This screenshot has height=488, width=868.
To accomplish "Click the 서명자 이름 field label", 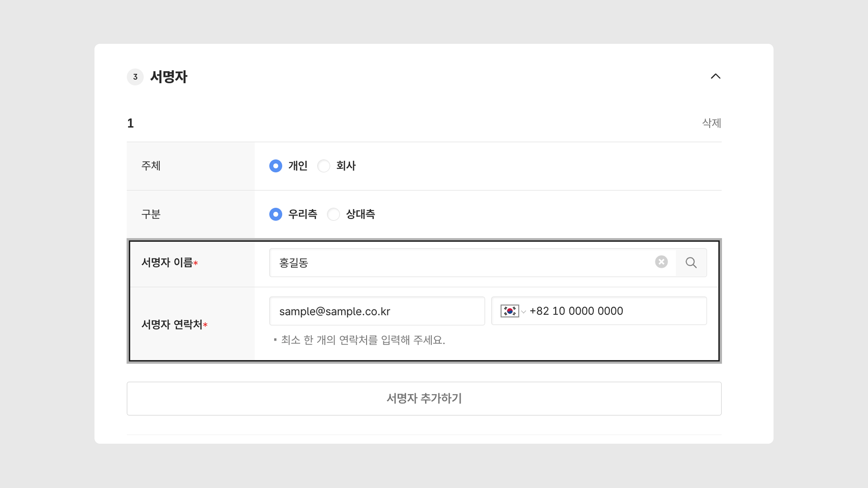I will coord(167,262).
